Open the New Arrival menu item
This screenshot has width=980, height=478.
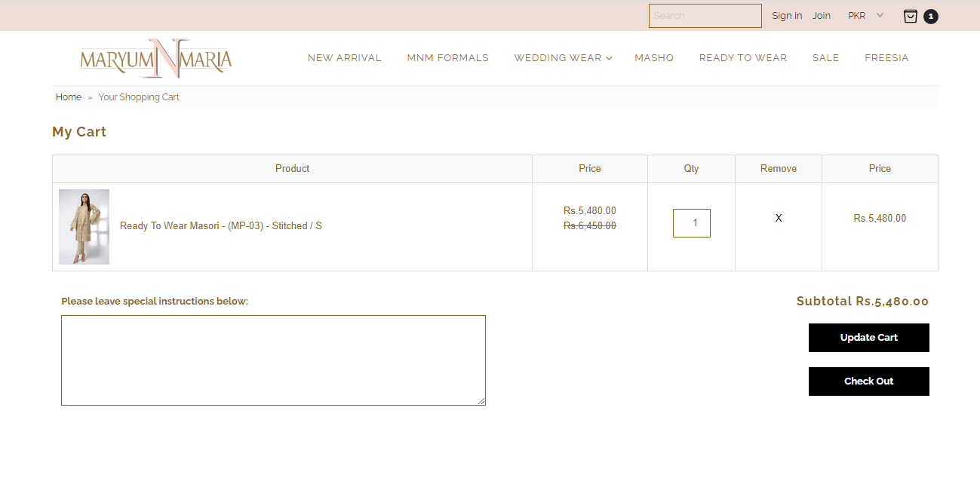point(345,58)
